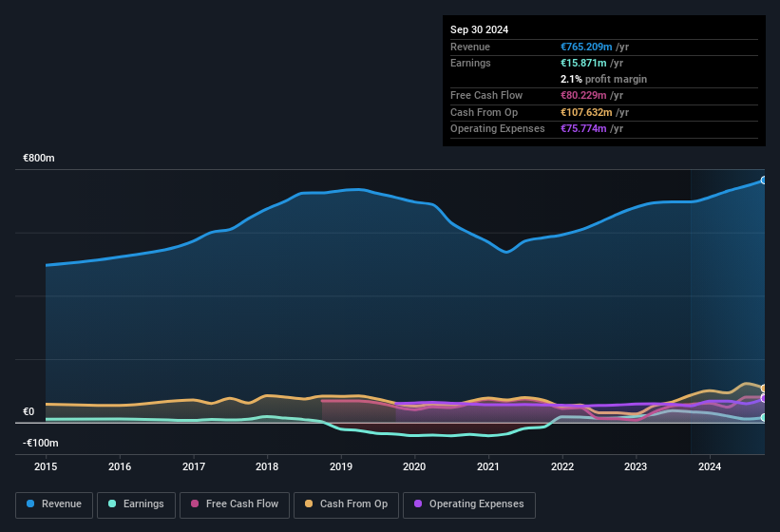Hide the Free Cash Flow legend series
Image resolution: width=780 pixels, height=532 pixels.
click(x=235, y=503)
